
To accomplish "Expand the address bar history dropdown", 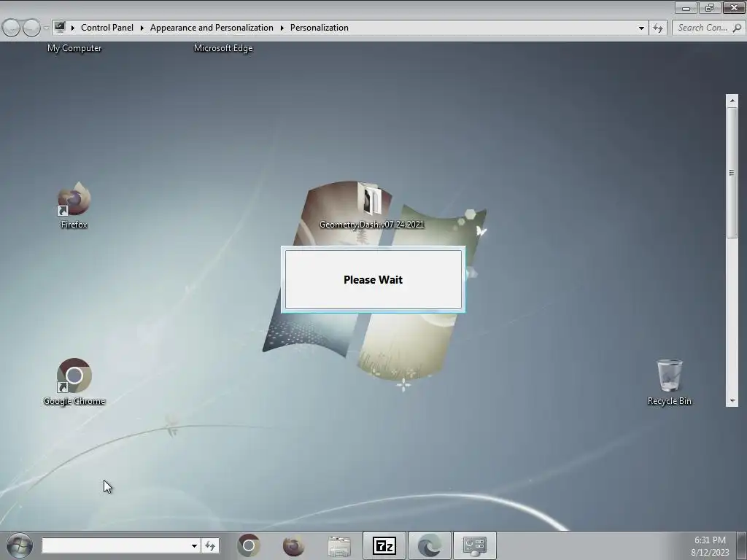I will (641, 28).
